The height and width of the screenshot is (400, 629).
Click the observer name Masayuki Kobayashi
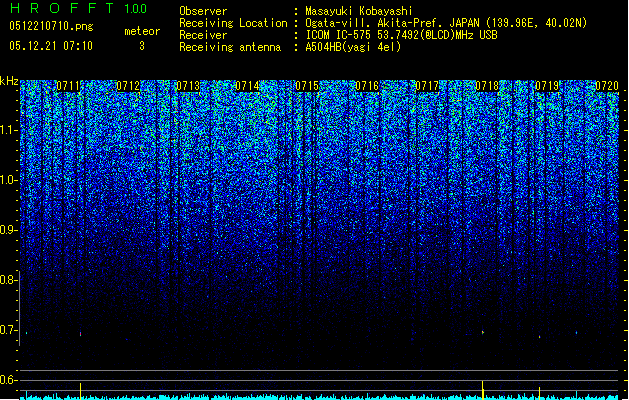point(359,11)
